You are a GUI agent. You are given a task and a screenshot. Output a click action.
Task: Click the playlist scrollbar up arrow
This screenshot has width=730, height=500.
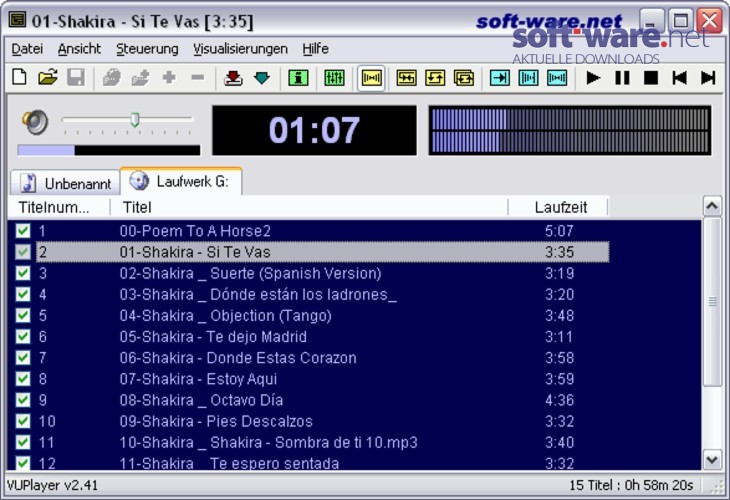coord(712,206)
